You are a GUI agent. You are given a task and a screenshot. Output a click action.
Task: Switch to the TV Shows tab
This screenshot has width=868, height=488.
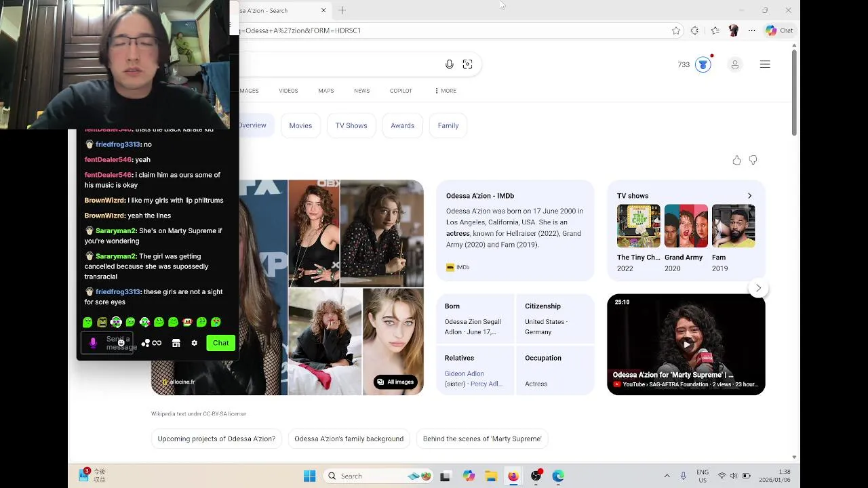(351, 125)
